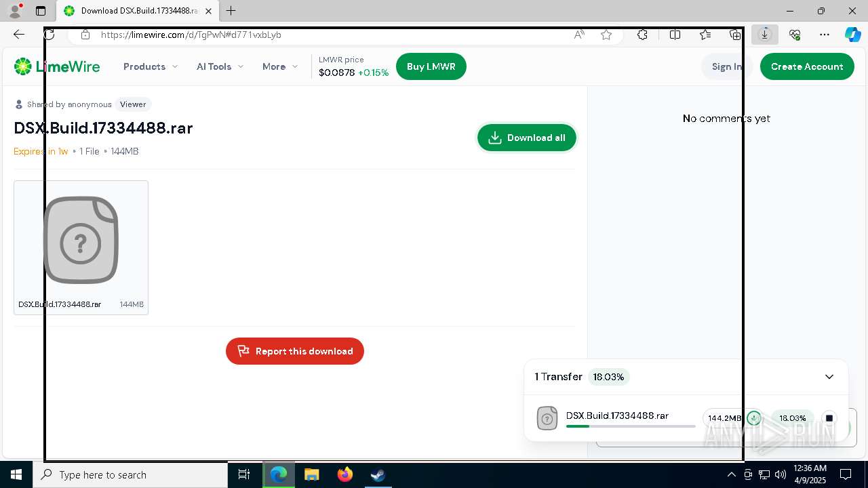Viewport: 868px width, 488px height.
Task: Open the Favorites list icon
Action: click(x=705, y=35)
